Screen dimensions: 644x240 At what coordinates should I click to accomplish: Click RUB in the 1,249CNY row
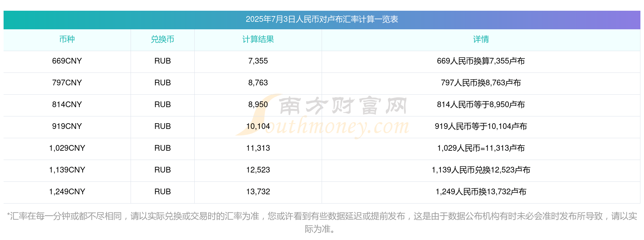pos(162,192)
